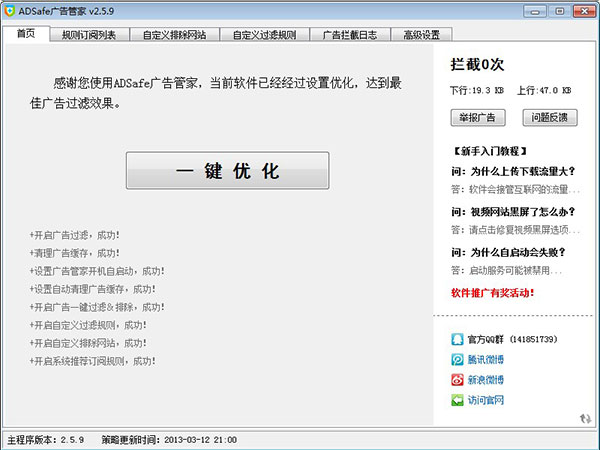Click the visit official website icon
This screenshot has width=600, height=450.
[x=457, y=400]
